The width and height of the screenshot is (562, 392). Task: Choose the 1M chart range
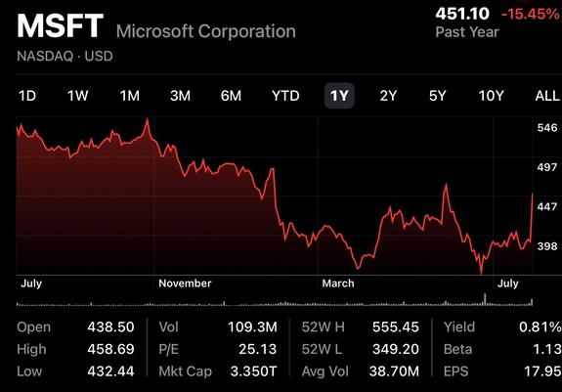click(x=129, y=96)
